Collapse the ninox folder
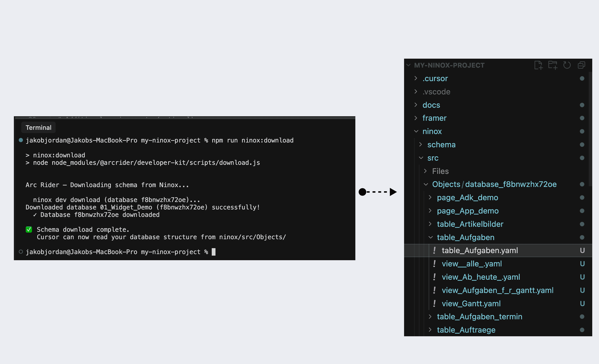Screen dimensions: 599x364 tap(416, 131)
